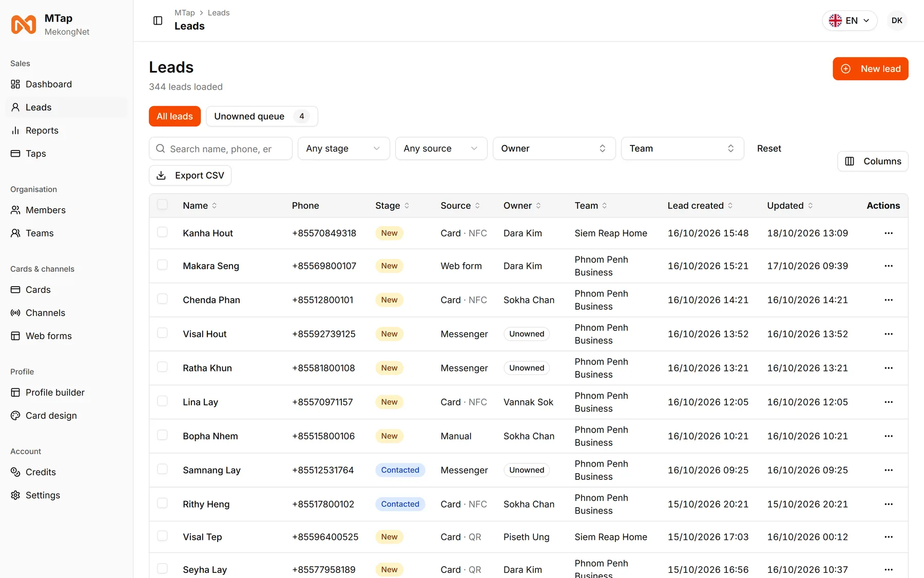
Task: Open the Owner filter combo box
Action: click(554, 148)
